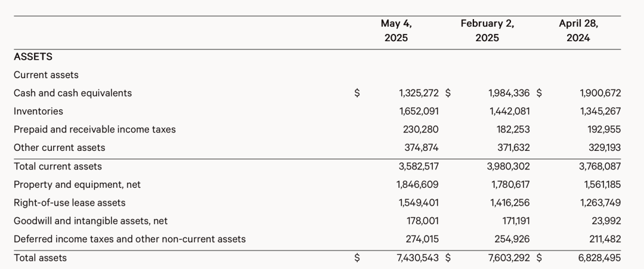Click the May 4, 2025 column header
This screenshot has width=644, height=269.
click(396, 31)
